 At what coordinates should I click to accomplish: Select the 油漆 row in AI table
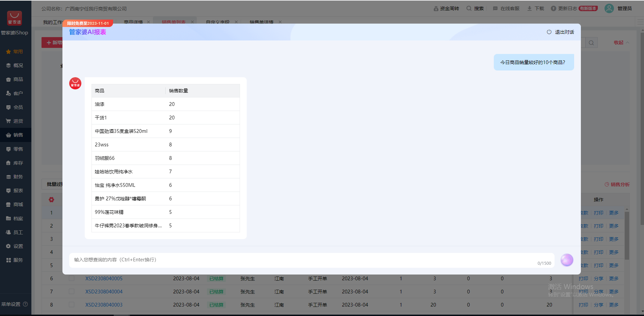pyautogui.click(x=166, y=104)
